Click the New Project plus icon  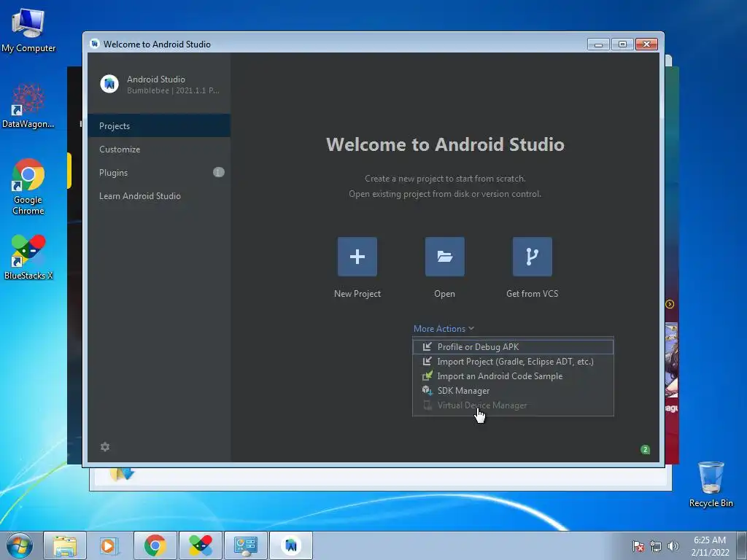pos(357,257)
